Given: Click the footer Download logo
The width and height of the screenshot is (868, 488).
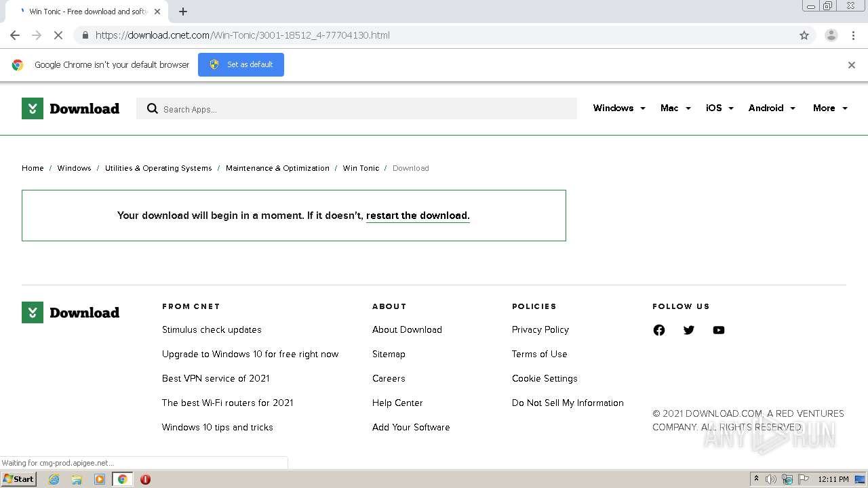Looking at the screenshot, I should [71, 312].
